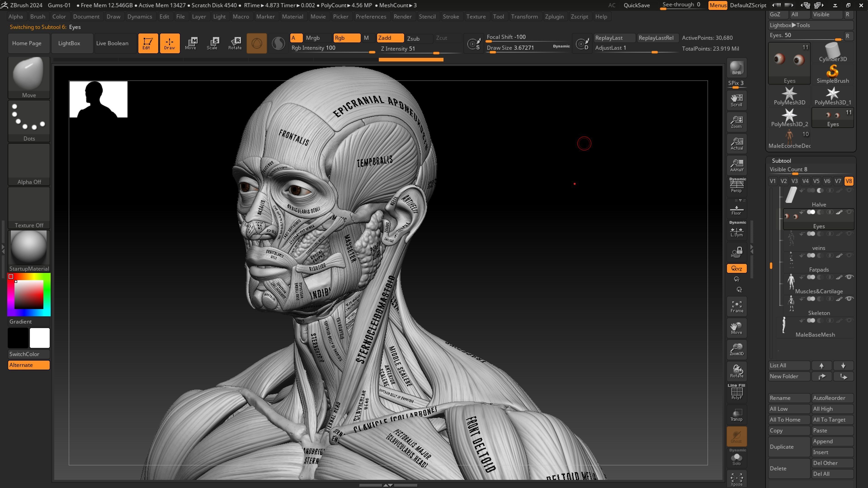The image size is (868, 488).
Task: Click the silhouette thumbnail view
Action: tap(98, 99)
